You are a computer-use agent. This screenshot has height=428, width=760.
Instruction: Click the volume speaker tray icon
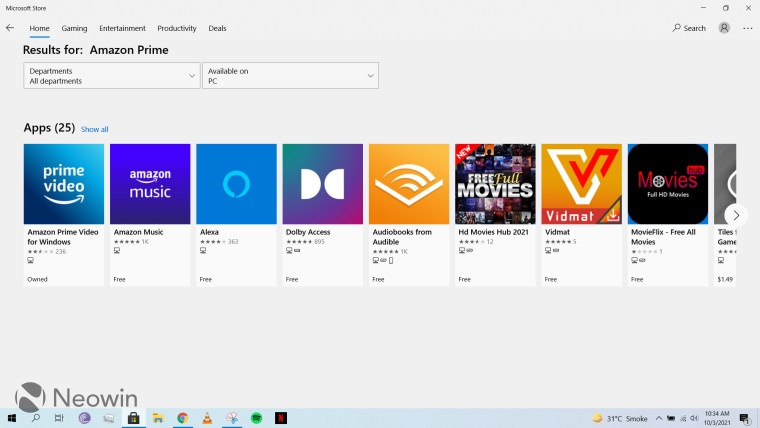coord(694,418)
